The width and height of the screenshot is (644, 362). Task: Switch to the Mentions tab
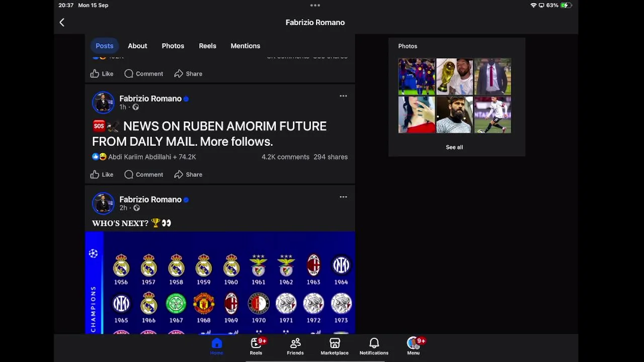pos(246,46)
